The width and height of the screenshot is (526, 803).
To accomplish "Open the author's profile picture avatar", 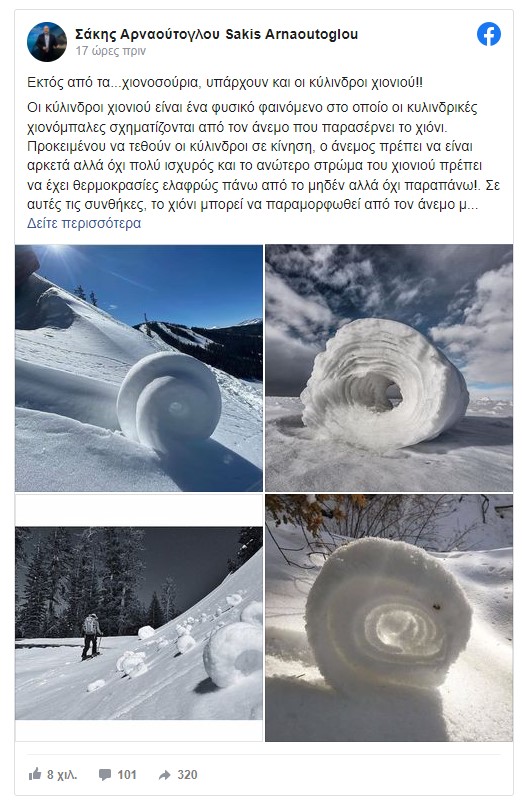I will click(47, 42).
